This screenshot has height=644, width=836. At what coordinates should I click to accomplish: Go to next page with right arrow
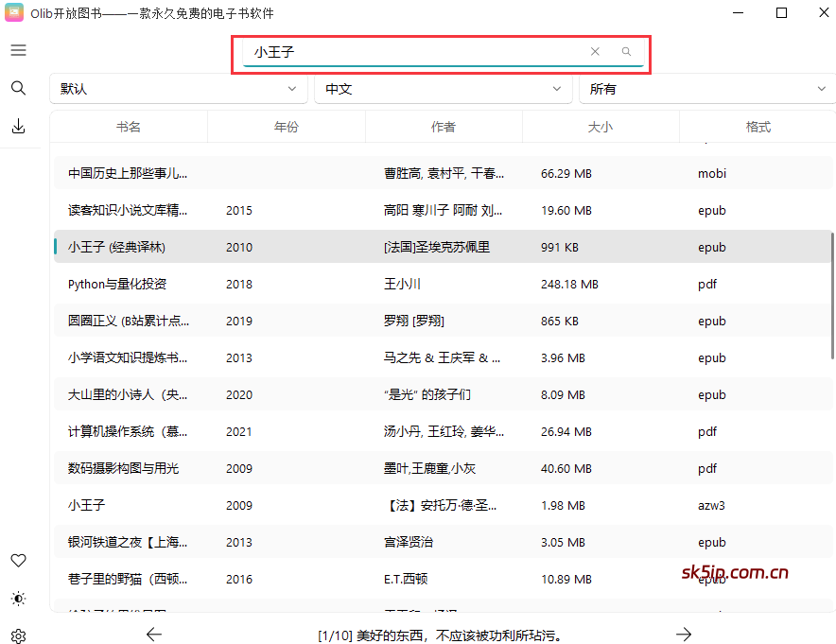coord(683,635)
